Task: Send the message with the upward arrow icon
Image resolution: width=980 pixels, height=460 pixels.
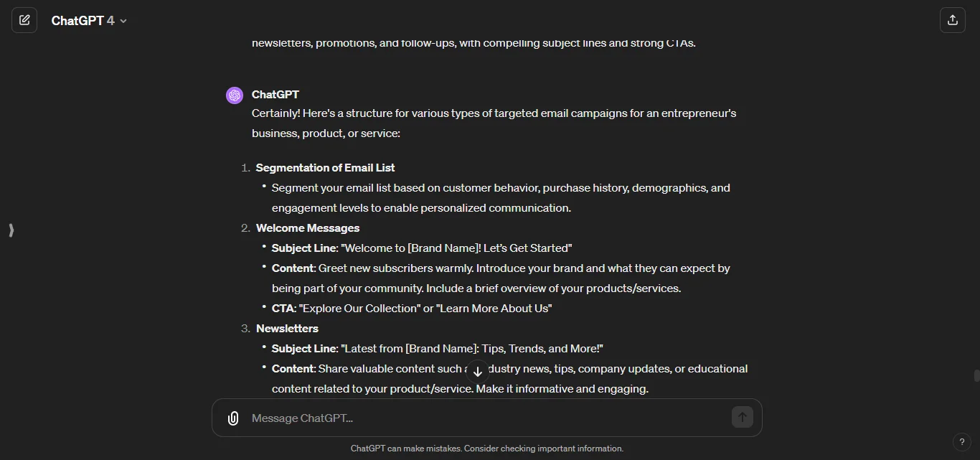Action: point(743,417)
